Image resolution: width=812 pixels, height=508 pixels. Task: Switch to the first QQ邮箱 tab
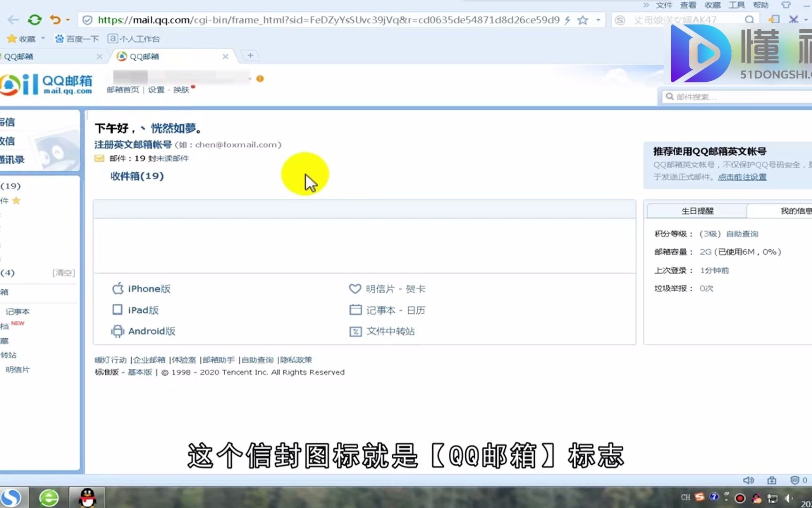click(x=47, y=56)
